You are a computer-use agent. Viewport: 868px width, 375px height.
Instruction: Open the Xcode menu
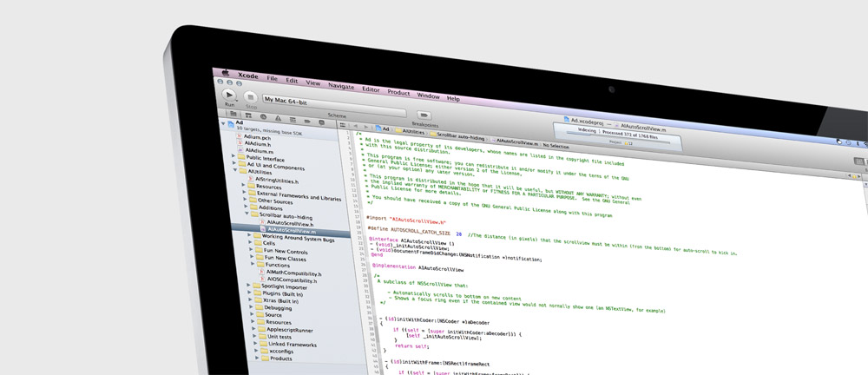pos(248,76)
